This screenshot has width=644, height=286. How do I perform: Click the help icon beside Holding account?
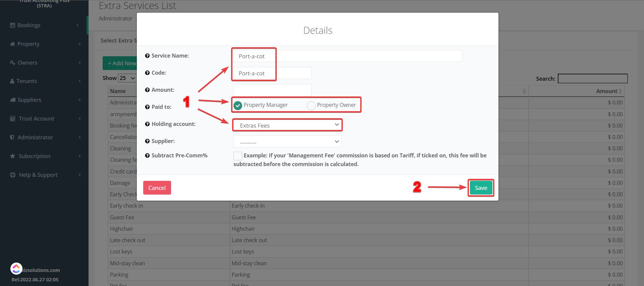coord(147,124)
